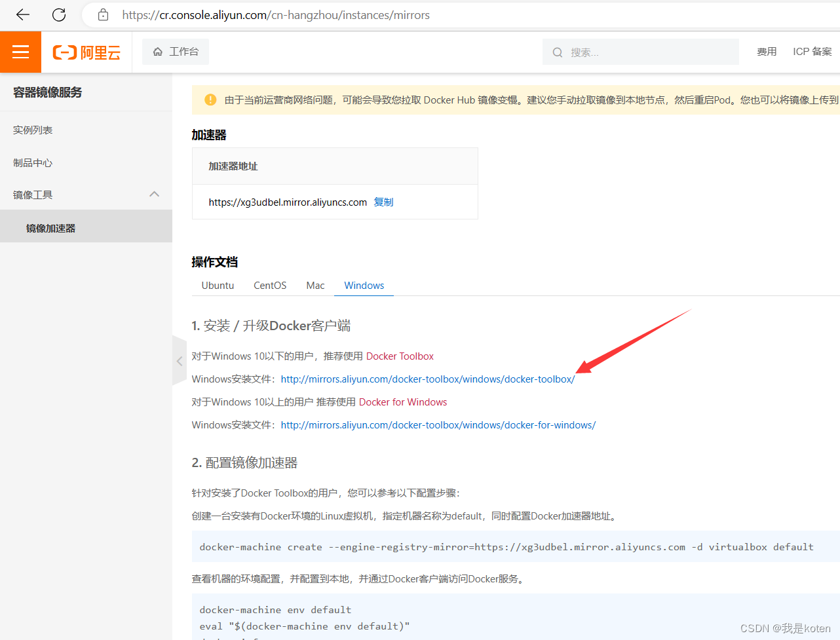
Task: Open the docker-toolbox mirror download URL
Action: (428, 379)
